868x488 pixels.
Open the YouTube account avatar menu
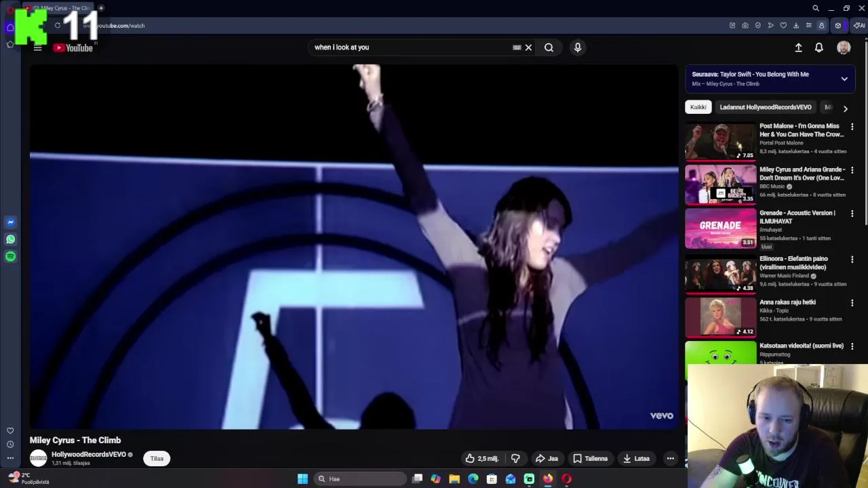pos(844,47)
